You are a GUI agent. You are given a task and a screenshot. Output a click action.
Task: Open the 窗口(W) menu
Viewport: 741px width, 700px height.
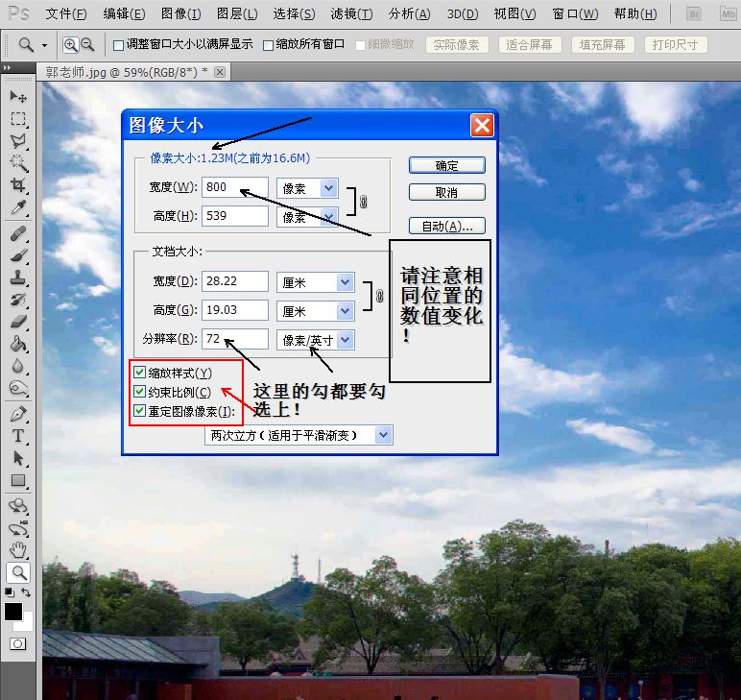[x=575, y=13]
